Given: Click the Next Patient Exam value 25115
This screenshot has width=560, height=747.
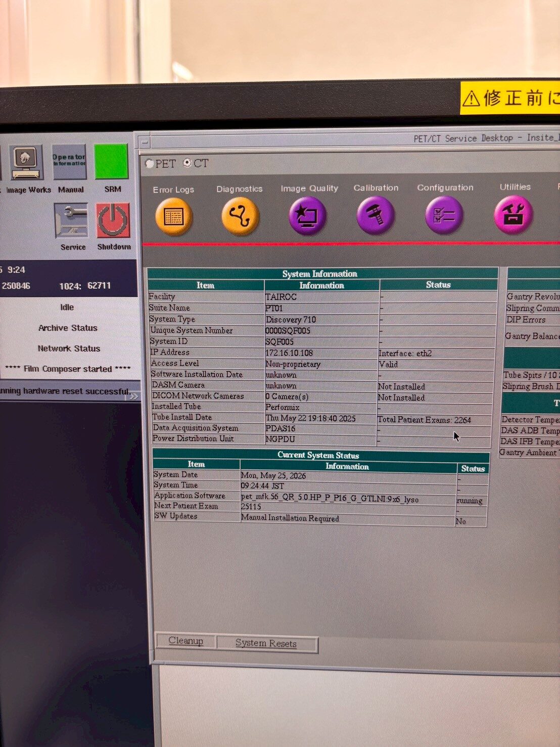Looking at the screenshot, I should coord(251,506).
